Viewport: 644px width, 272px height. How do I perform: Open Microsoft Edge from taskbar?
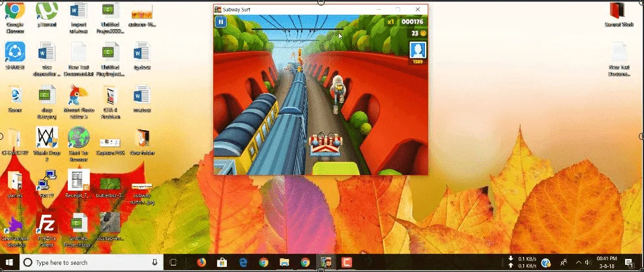pos(242,262)
